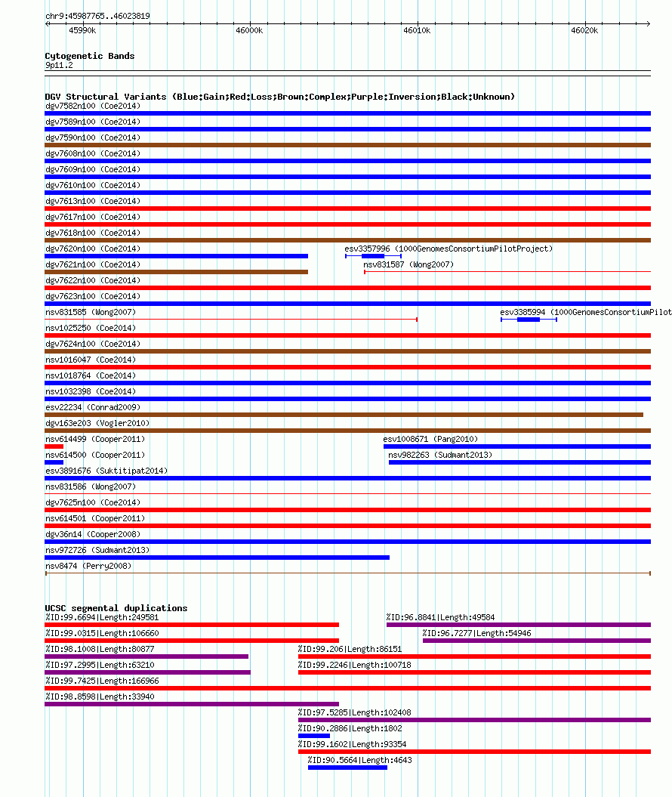Image resolution: width=672 pixels, height=797 pixels.
Task: Click the dgv7621n100 (Coe2014) label
Action: click(93, 264)
